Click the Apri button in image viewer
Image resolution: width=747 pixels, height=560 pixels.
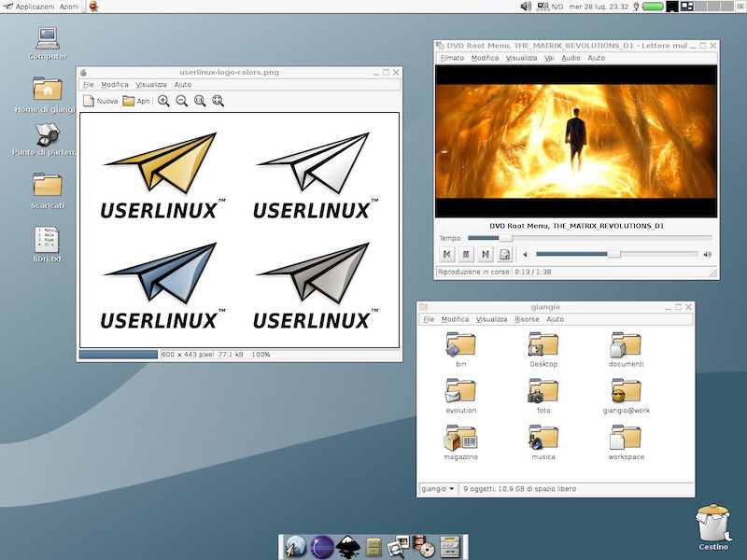coord(136,101)
